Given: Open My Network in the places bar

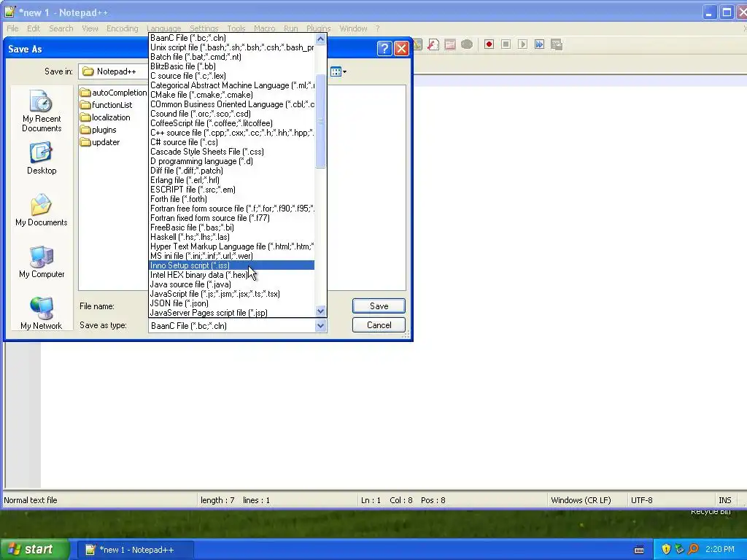Looking at the screenshot, I should 42,313.
